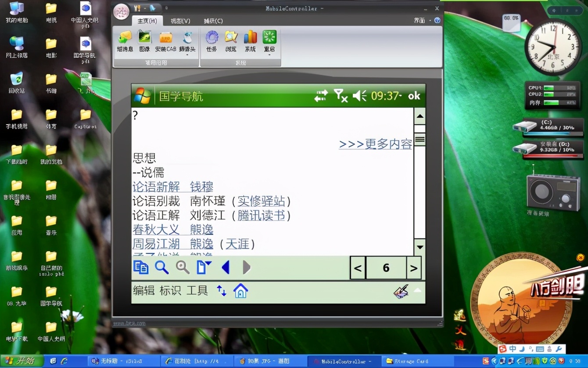Toggle the speaker volume icon
588x368 pixels.
pyautogui.click(x=360, y=96)
